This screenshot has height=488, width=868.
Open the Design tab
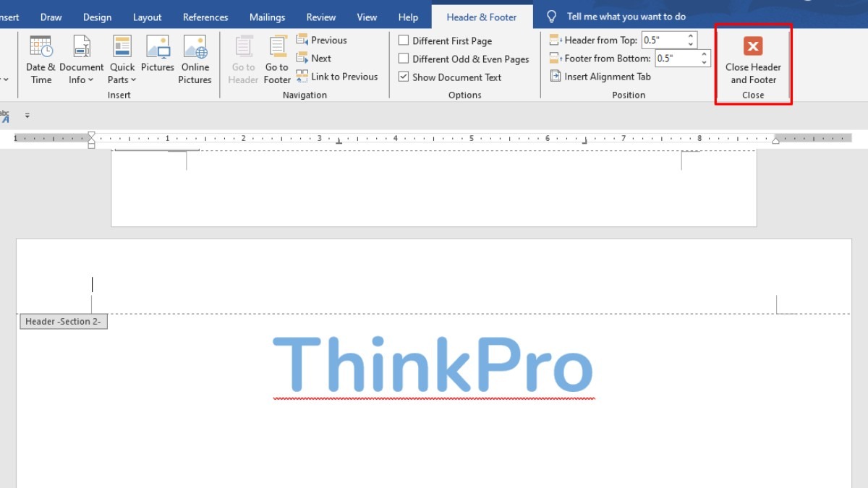click(x=98, y=17)
